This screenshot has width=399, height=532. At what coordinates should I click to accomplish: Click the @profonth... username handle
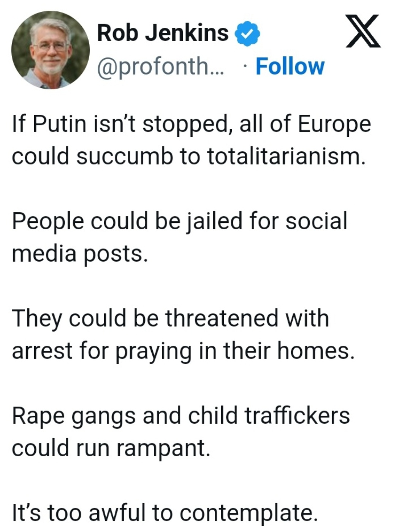[160, 67]
